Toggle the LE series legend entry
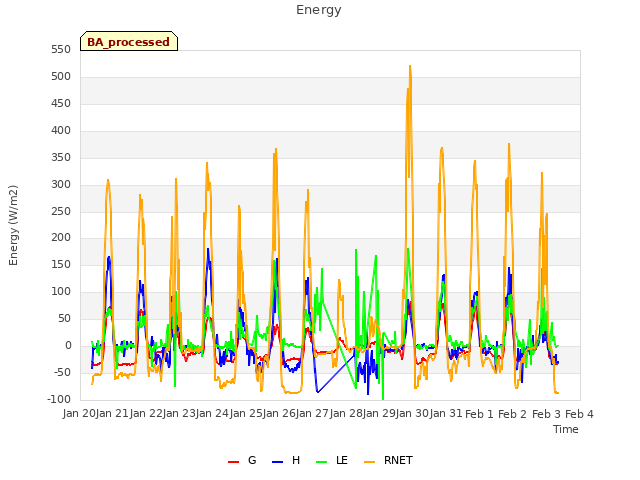The height and width of the screenshot is (480, 640). pyautogui.click(x=332, y=461)
